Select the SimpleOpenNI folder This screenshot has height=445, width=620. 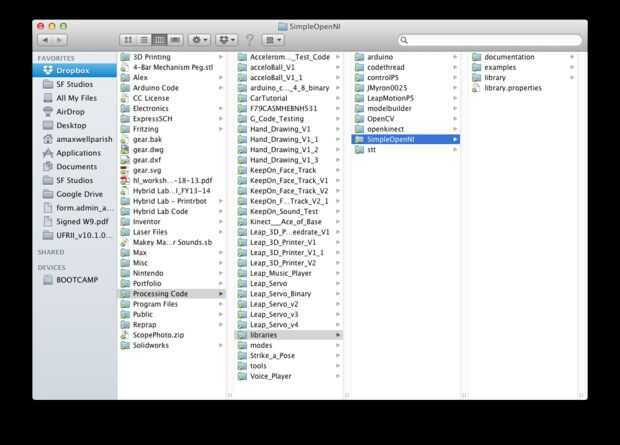pyautogui.click(x=406, y=139)
